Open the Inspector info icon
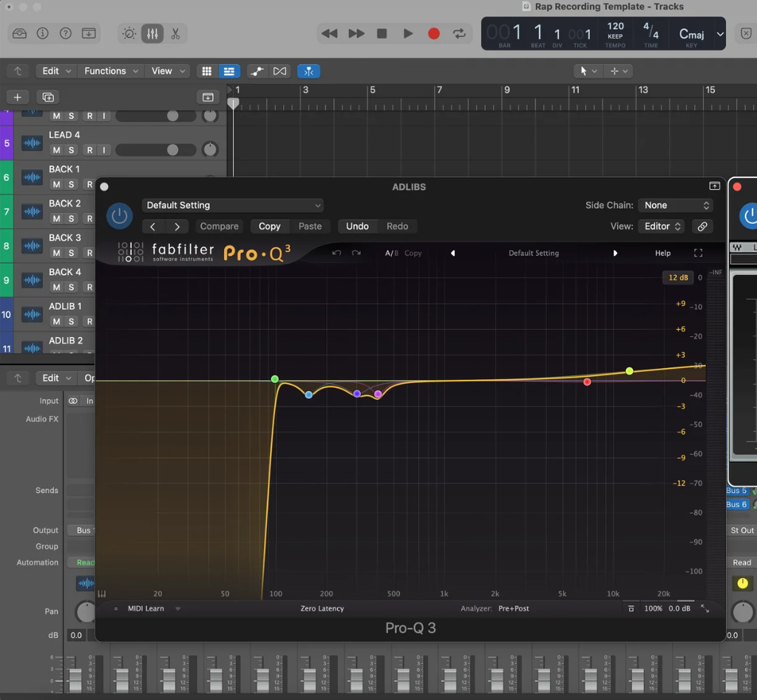Screen dimensions: 757x700 pyautogui.click(x=42, y=33)
